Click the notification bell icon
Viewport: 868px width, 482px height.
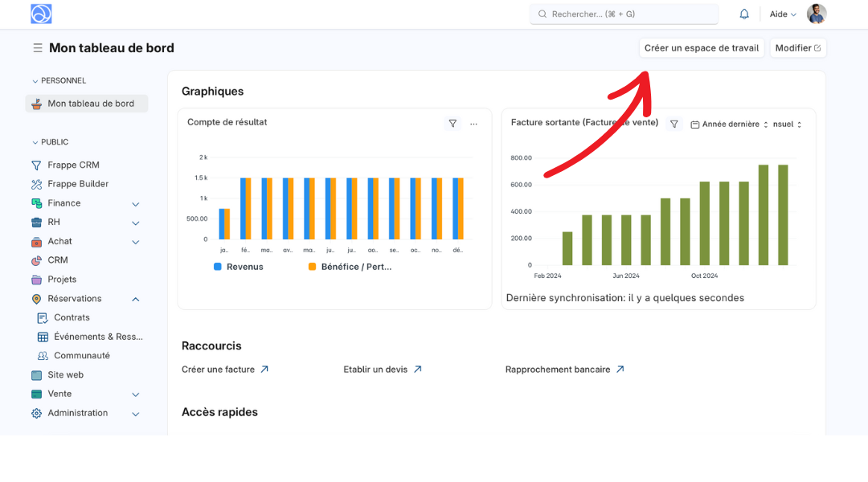(x=743, y=13)
